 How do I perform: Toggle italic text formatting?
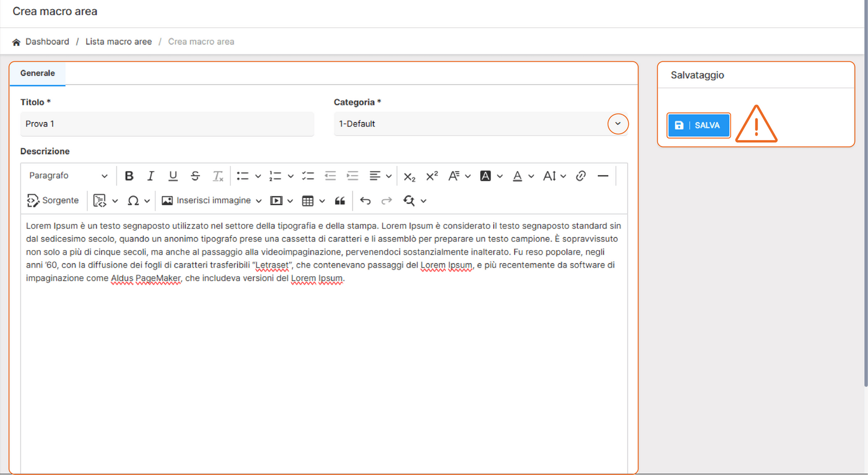[151, 176]
